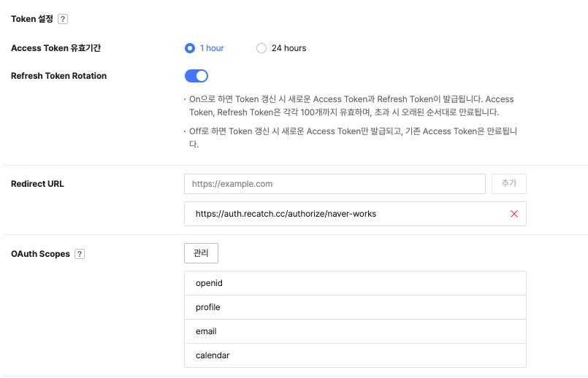Click the Access Token 유효기간 label
The width and height of the screenshot is (588, 378).
[56, 48]
